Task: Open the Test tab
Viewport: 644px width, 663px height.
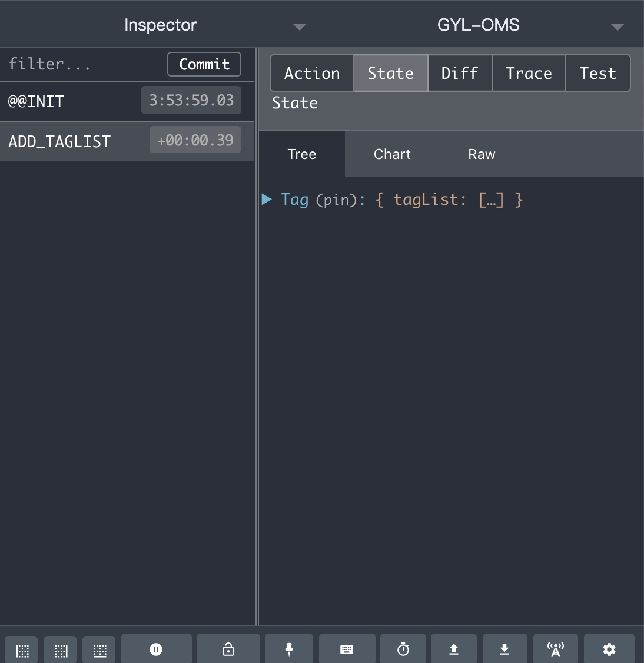Action: [598, 73]
